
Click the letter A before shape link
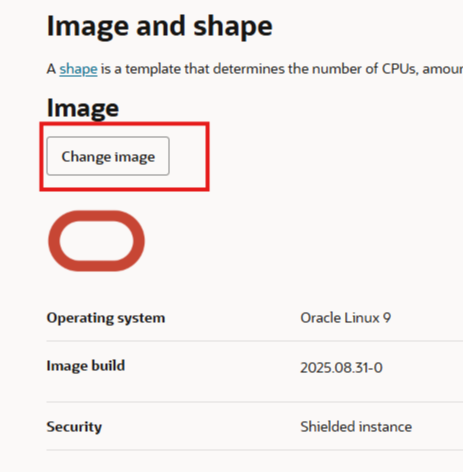[x=51, y=69]
